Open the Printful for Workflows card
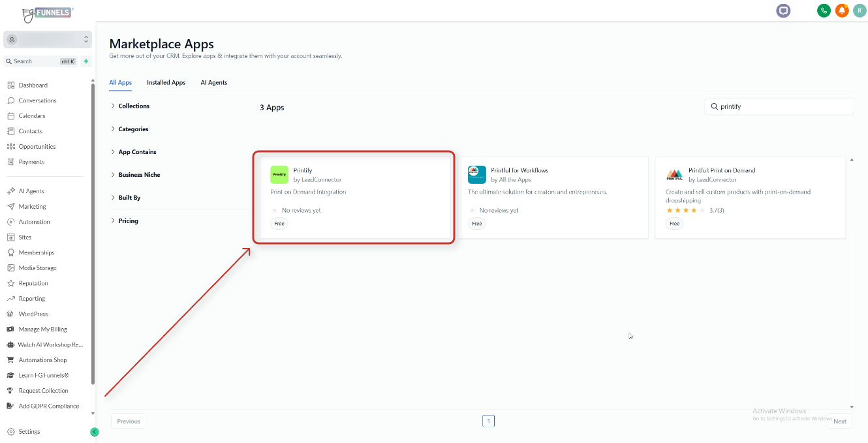Screen dimensions: 868x443 pos(553,198)
